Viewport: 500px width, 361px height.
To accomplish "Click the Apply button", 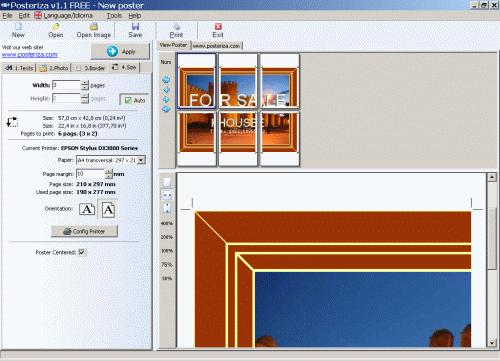I will point(121,52).
